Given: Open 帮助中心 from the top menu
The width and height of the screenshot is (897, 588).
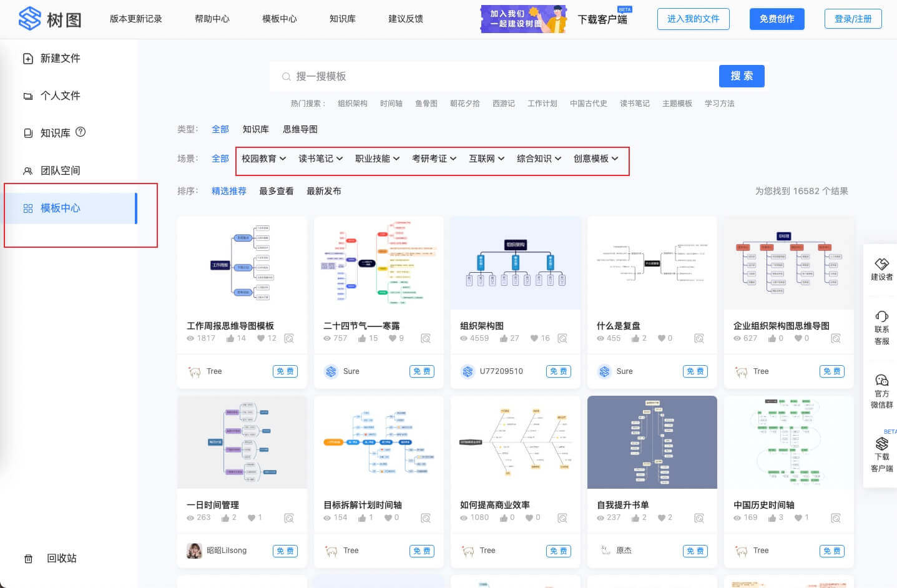Looking at the screenshot, I should tap(211, 19).
